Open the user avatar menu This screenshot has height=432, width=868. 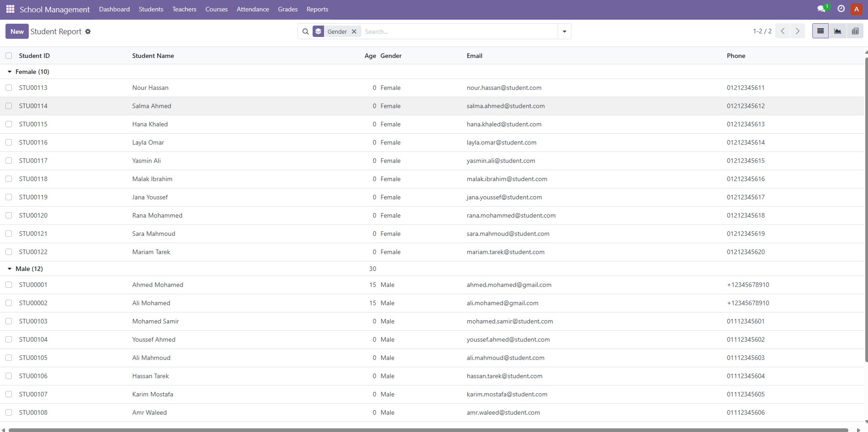857,9
